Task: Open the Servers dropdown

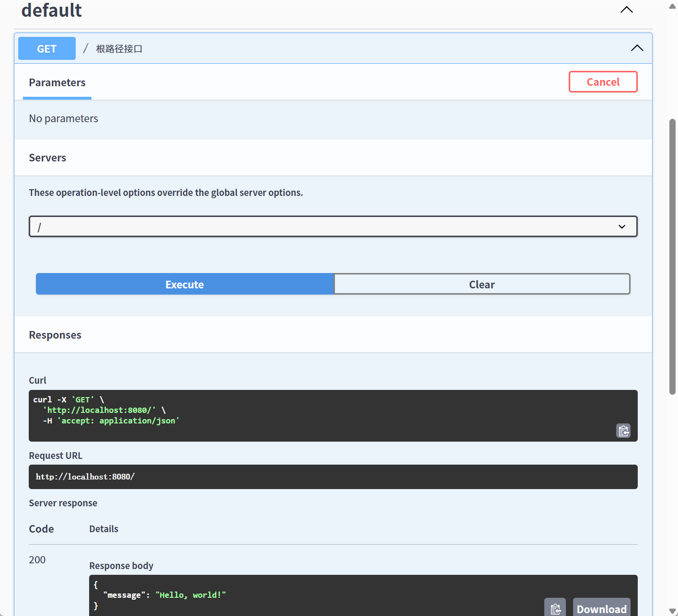Action: pyautogui.click(x=333, y=227)
